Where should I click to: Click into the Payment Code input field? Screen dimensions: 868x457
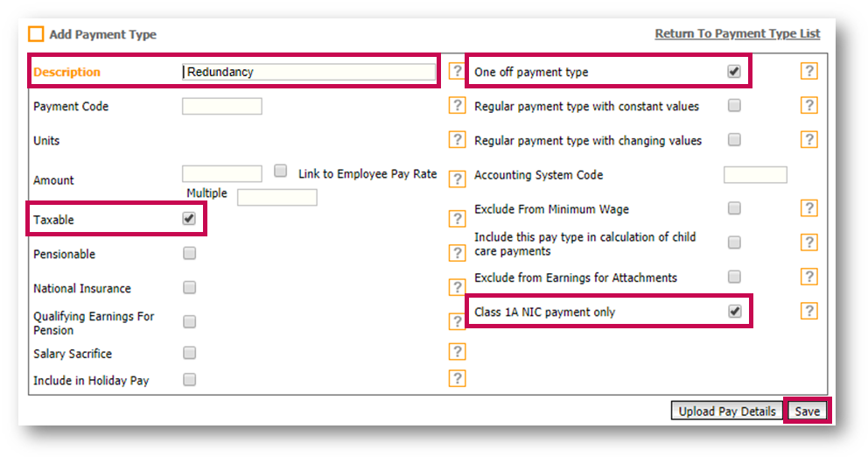[x=222, y=107]
